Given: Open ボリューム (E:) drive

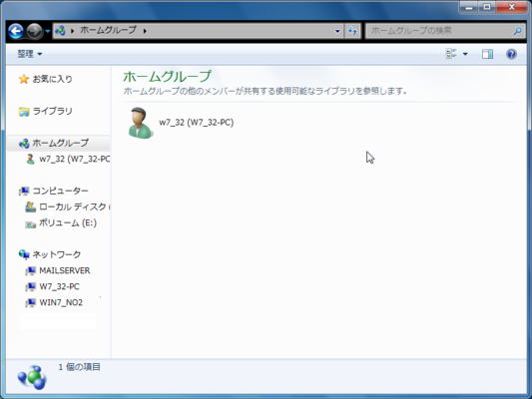Looking at the screenshot, I should [68, 222].
